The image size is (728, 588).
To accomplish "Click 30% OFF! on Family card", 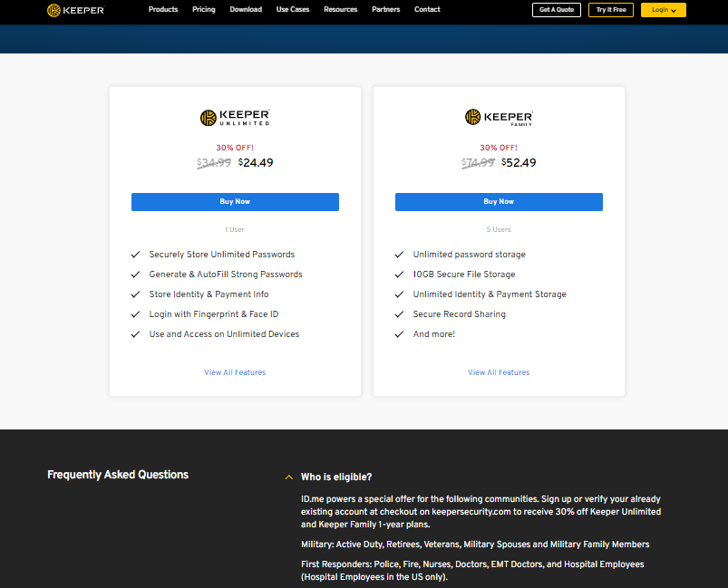I will pos(499,148).
